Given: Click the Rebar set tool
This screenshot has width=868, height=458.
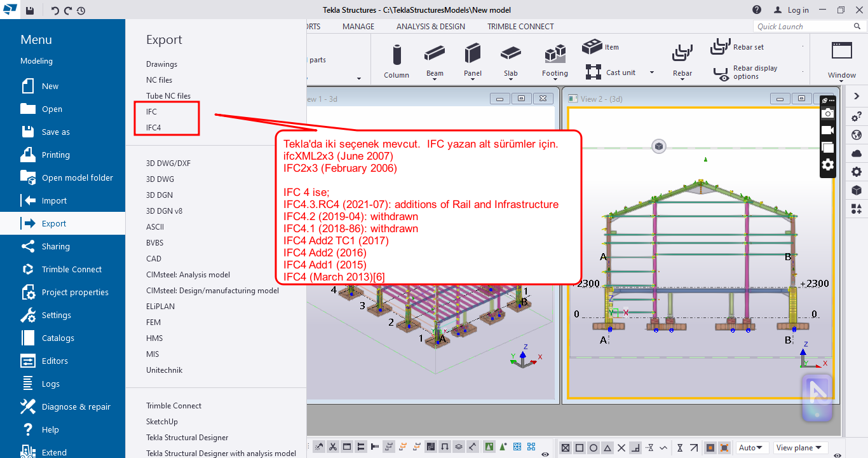Looking at the screenshot, I should click(737, 46).
